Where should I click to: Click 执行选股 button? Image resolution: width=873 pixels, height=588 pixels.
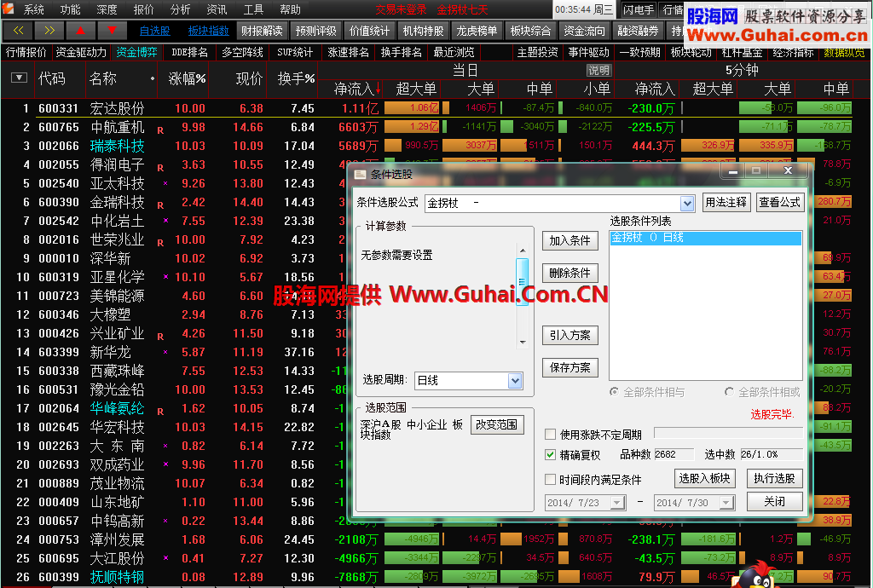(x=774, y=478)
